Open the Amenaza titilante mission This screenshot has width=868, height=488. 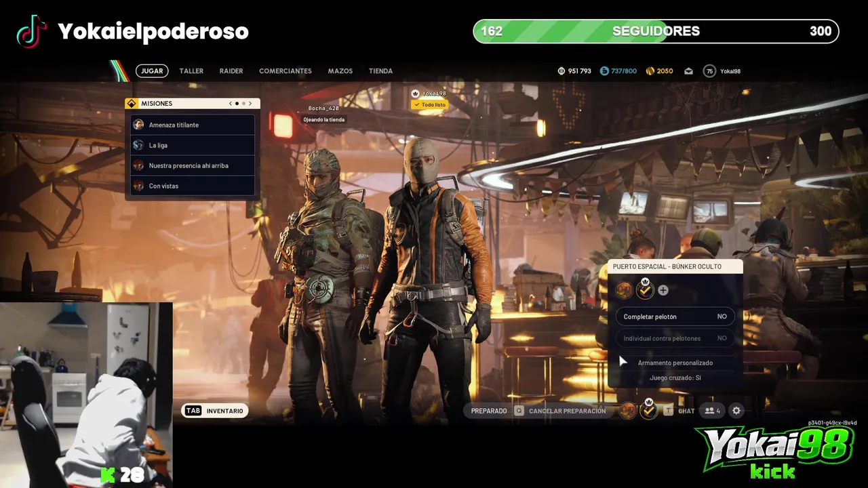(193, 125)
